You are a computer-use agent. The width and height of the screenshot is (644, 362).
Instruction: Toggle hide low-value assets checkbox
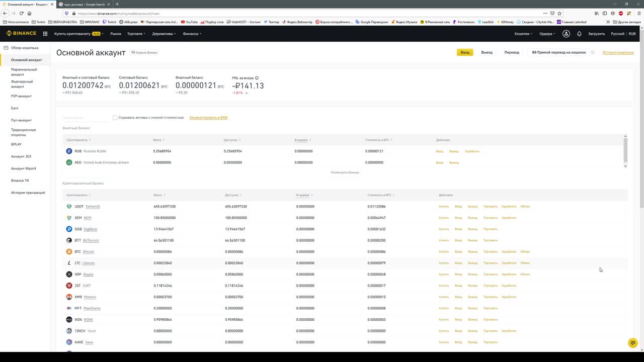[x=115, y=118]
